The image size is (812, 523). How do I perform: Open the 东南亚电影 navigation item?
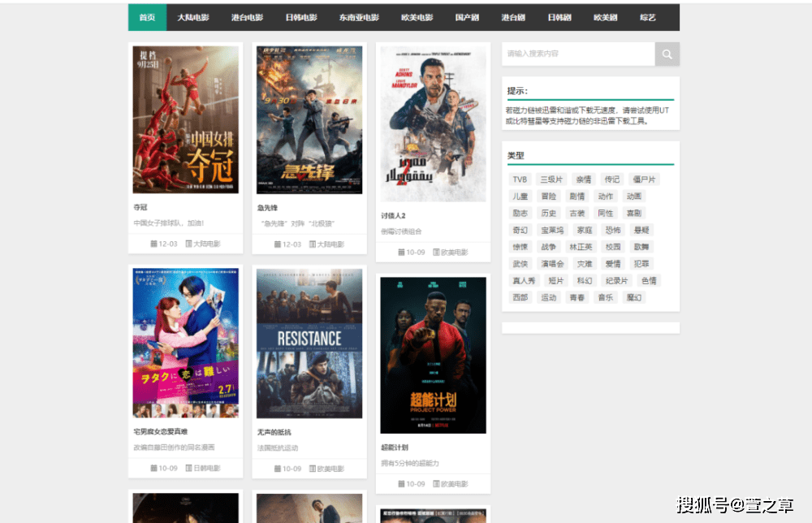click(360, 18)
